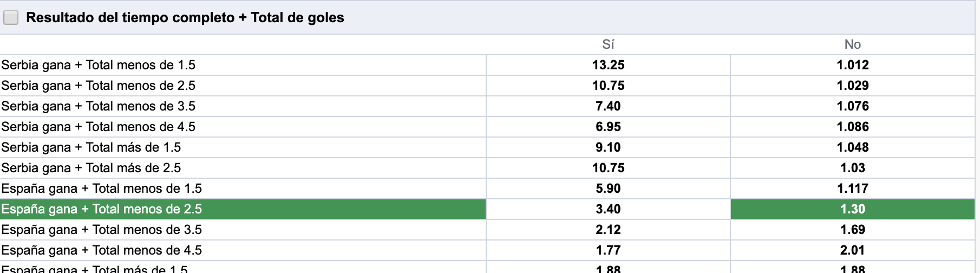Image resolution: width=980 pixels, height=273 pixels.
Task: Choose Sí 7.40 for Serbia menos de 3.5
Action: pos(608,106)
